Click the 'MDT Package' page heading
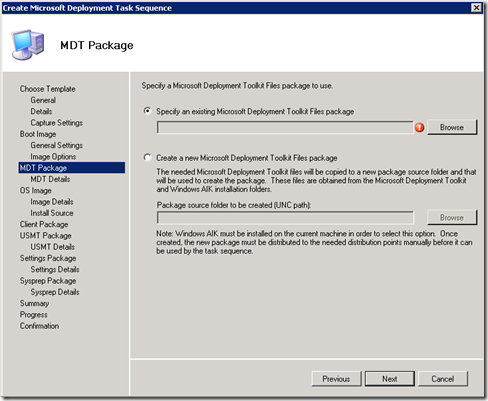The height and width of the screenshot is (401, 488). [97, 45]
